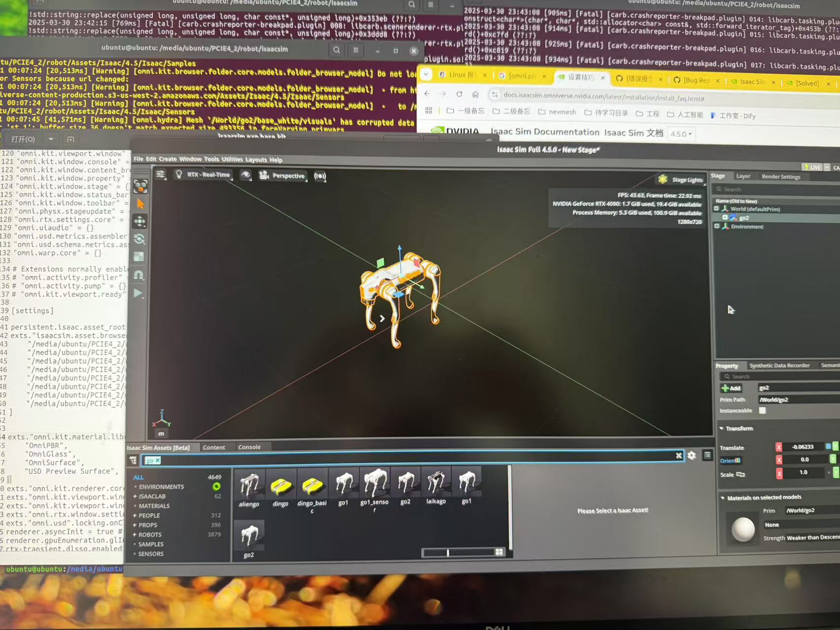Switch to the Layer tab
Image resolution: width=840 pixels, height=630 pixels.
pyautogui.click(x=743, y=176)
